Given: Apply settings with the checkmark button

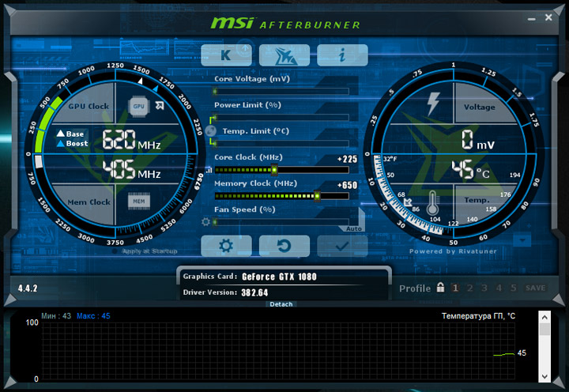Looking at the screenshot, I should [342, 246].
